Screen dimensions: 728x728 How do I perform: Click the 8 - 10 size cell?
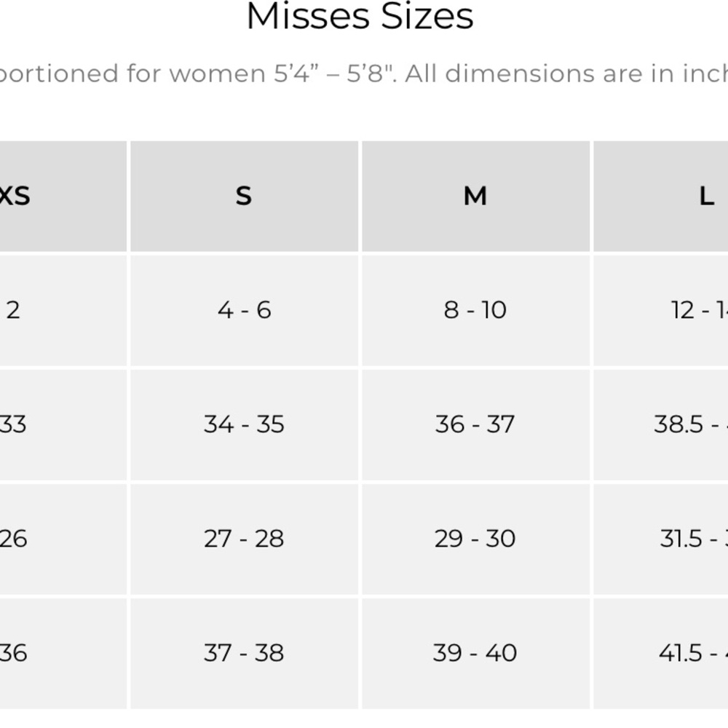click(475, 310)
